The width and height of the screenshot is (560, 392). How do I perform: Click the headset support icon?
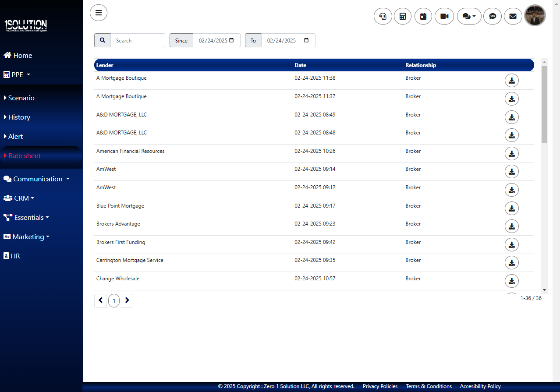(383, 17)
